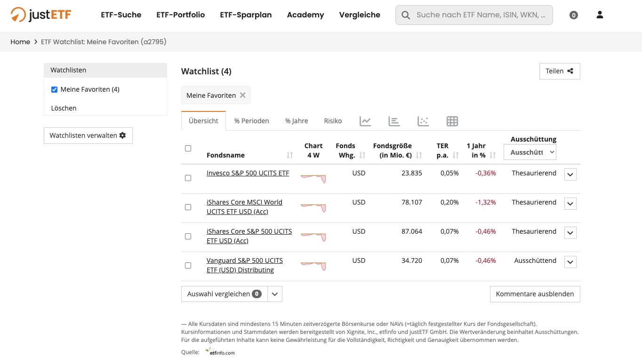
Task: Click the justETF logo
Action: [41, 15]
